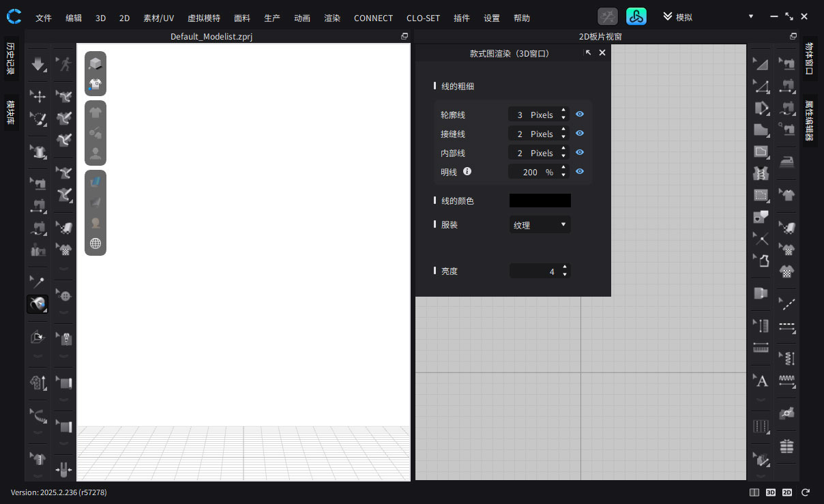Click the refresh icon in status bar
The width and height of the screenshot is (824, 504).
pyautogui.click(x=806, y=492)
